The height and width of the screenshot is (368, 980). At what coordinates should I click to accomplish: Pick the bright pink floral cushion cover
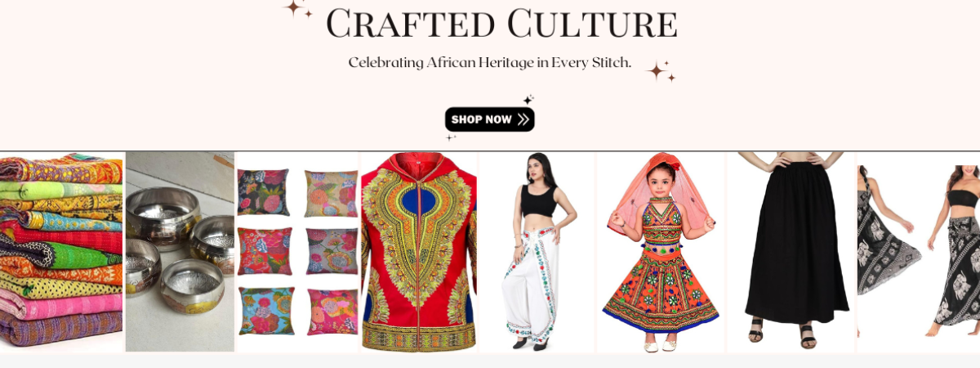click(x=332, y=312)
